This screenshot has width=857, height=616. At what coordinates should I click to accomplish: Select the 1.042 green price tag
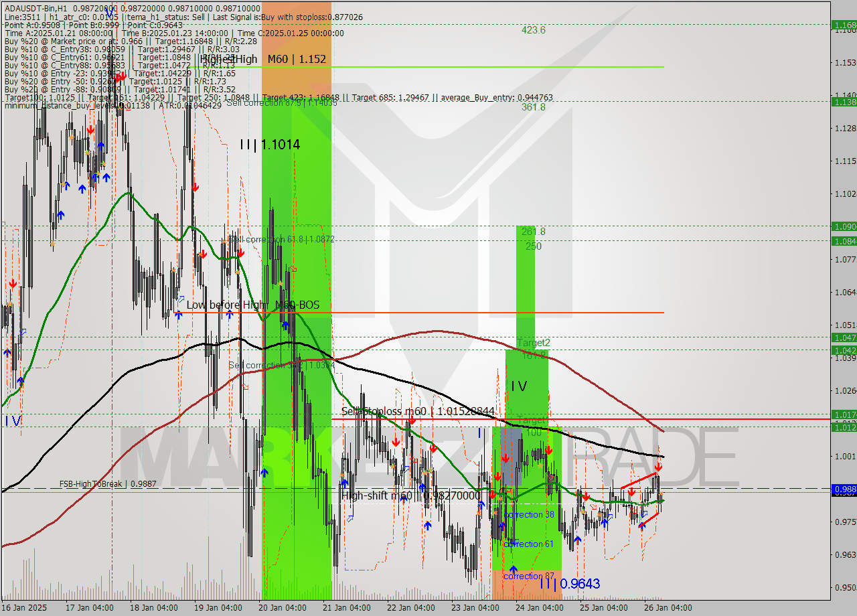[x=844, y=350]
